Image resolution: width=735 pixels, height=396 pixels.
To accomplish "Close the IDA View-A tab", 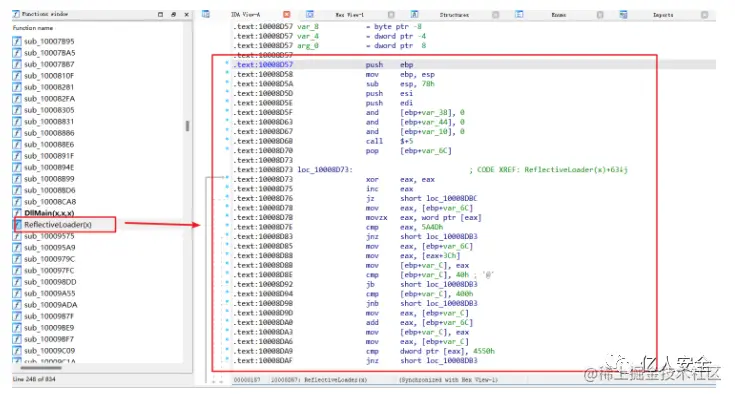I will 287,15.
